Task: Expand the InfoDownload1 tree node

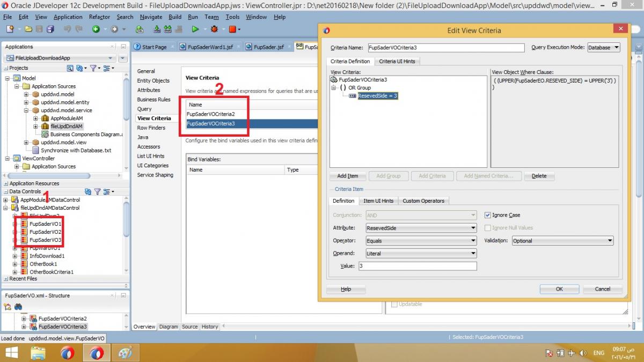Action: tap(15, 256)
